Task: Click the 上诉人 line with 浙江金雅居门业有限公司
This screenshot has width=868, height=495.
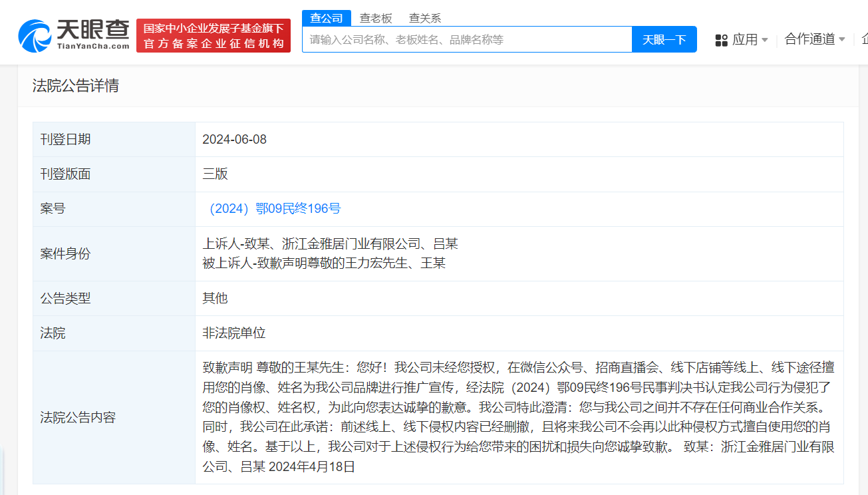Action: point(331,244)
